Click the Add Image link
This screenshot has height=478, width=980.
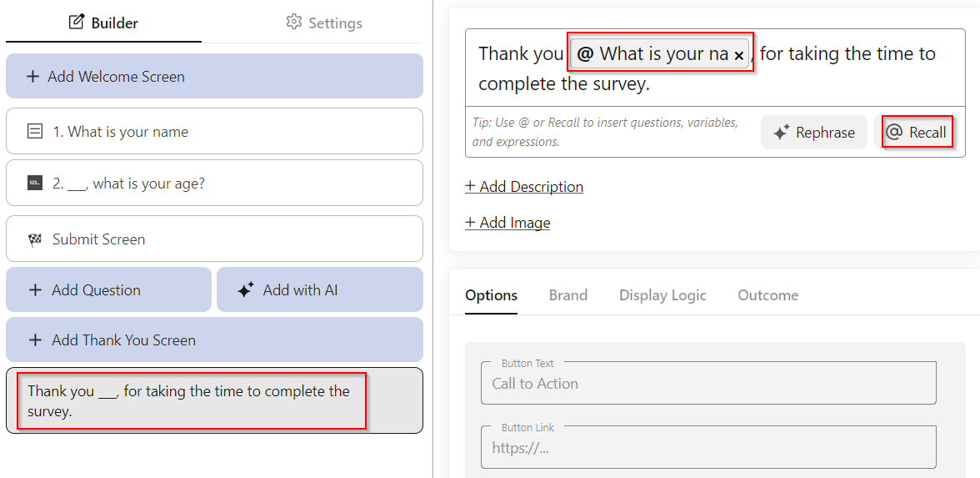click(507, 223)
